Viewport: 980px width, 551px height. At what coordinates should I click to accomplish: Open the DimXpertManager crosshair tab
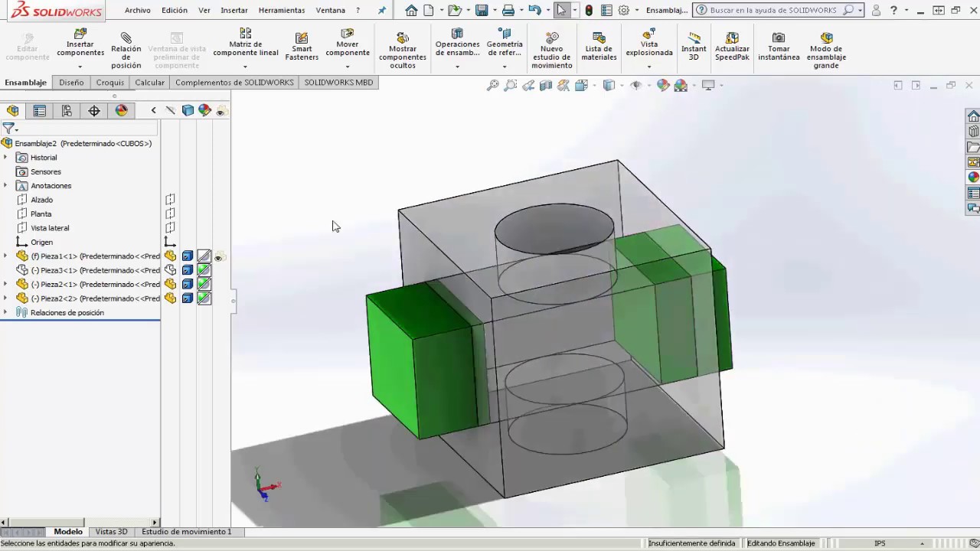tap(94, 111)
